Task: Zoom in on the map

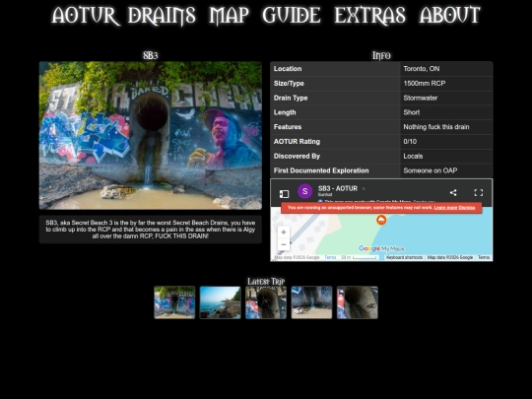Action: point(284,233)
